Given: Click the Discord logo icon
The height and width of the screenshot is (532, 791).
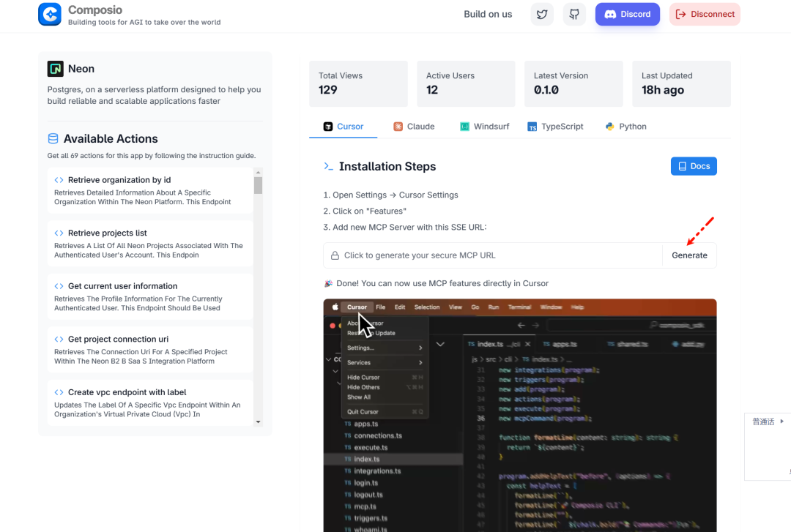Looking at the screenshot, I should point(610,14).
